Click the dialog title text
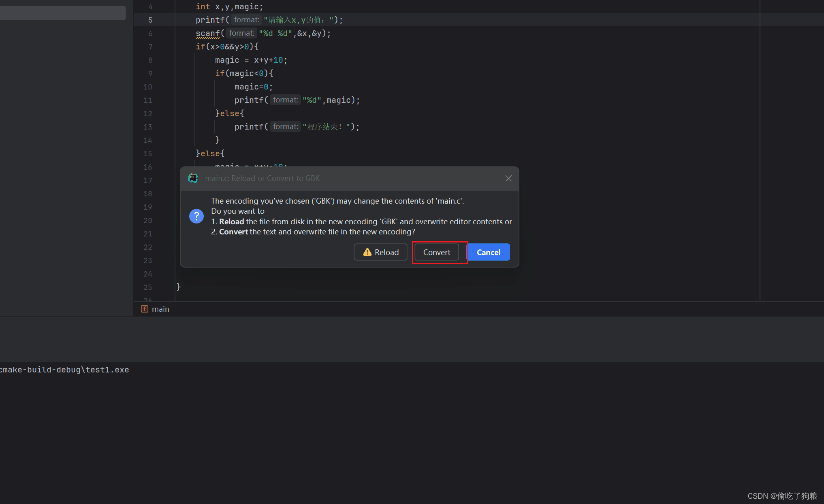 pyautogui.click(x=262, y=179)
